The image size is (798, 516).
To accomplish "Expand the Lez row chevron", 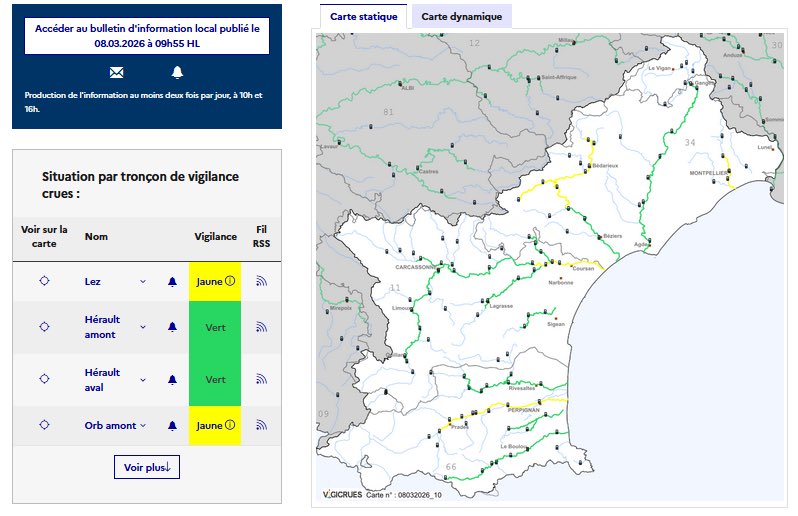I will point(143,281).
